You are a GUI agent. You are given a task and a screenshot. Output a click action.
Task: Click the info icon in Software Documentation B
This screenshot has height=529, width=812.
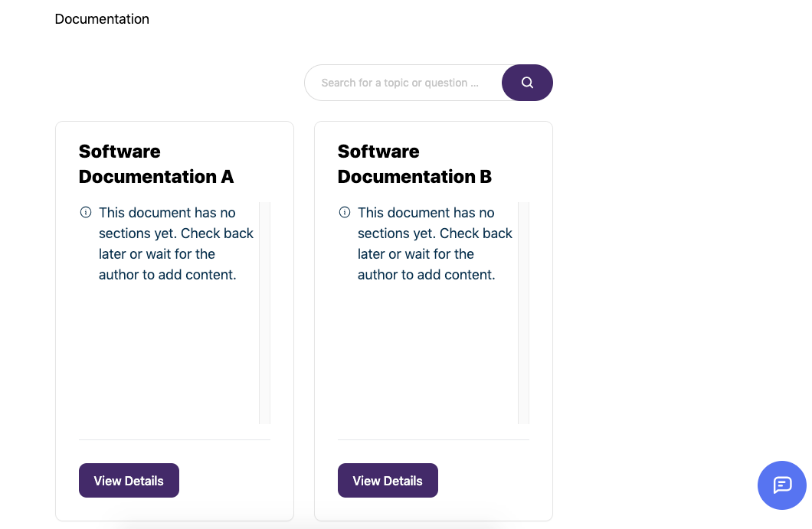coord(345,212)
